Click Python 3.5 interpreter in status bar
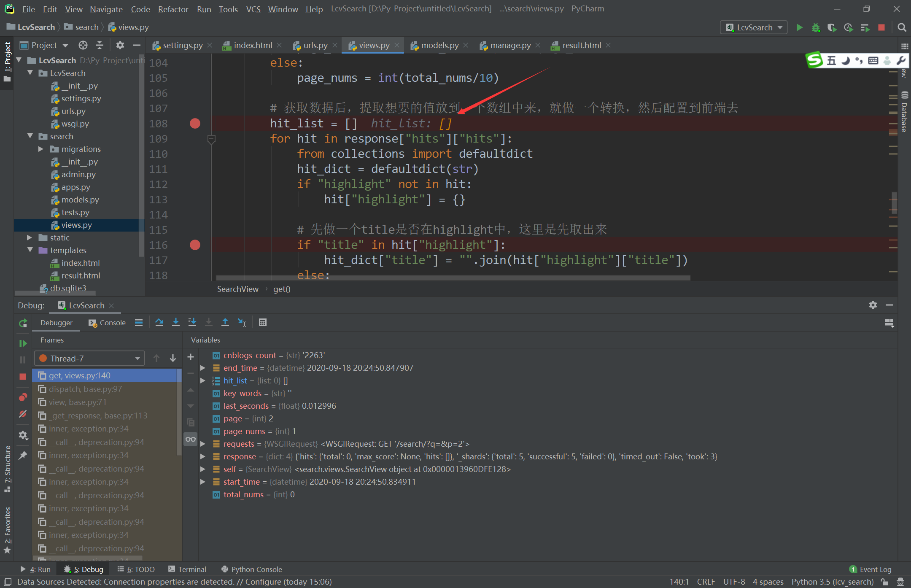 [x=832, y=582]
